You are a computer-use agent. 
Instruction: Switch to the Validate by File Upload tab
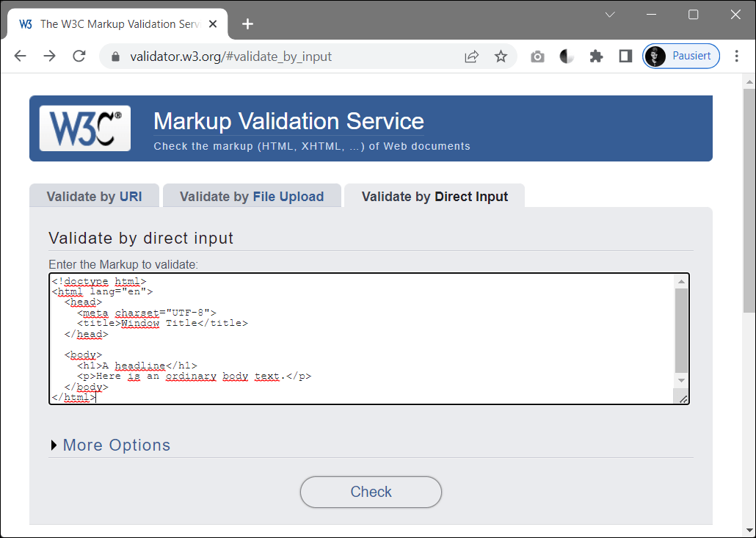[252, 196]
